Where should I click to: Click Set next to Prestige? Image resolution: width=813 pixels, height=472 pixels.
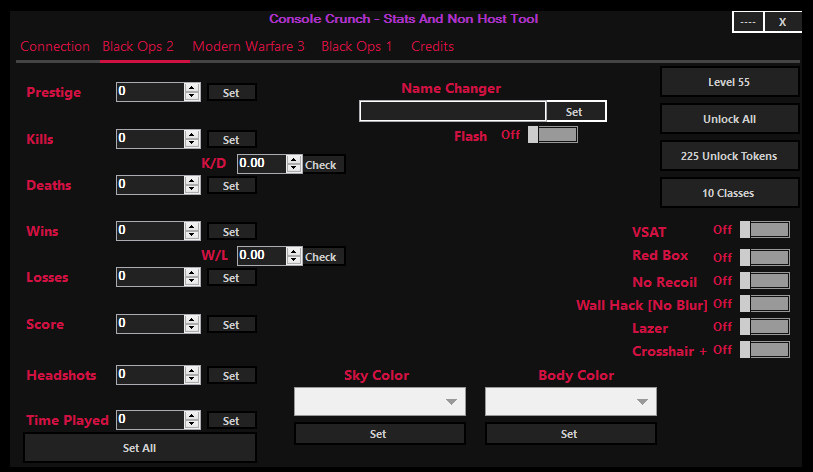(231, 93)
